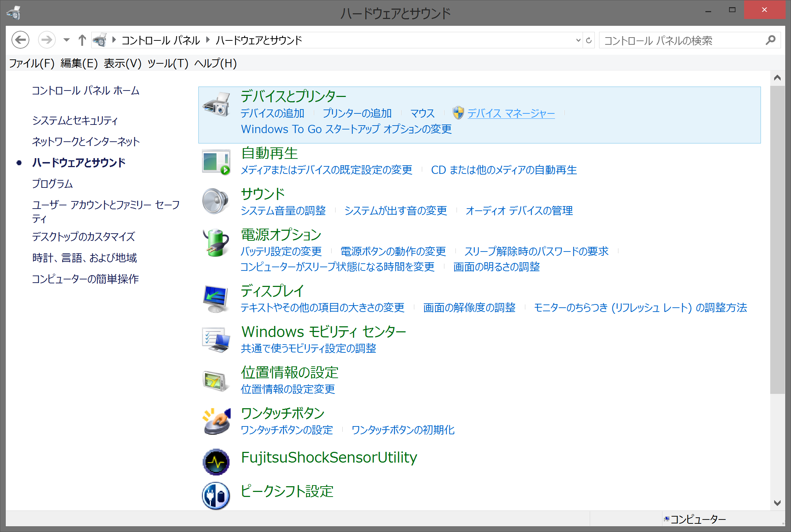Click システム音量の調整 link

pyautogui.click(x=283, y=210)
